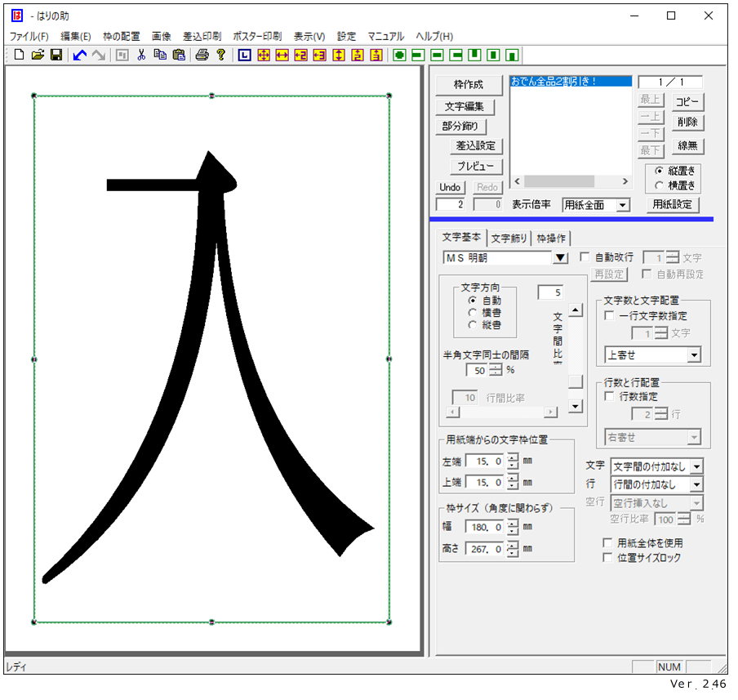Open the 表示倍率 用紙全面 dropdown
Image resolution: width=738 pixels, height=700 pixels.
(622, 205)
